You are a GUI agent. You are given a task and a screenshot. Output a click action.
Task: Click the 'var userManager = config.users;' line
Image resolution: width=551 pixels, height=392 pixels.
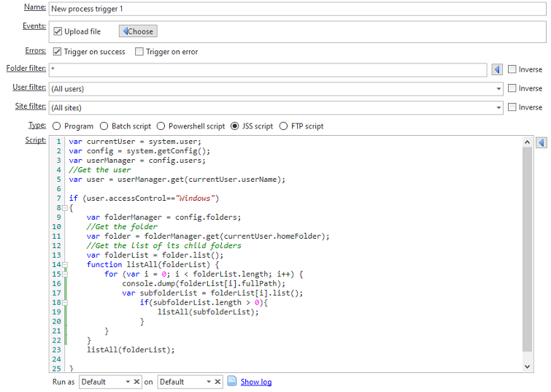137,161
